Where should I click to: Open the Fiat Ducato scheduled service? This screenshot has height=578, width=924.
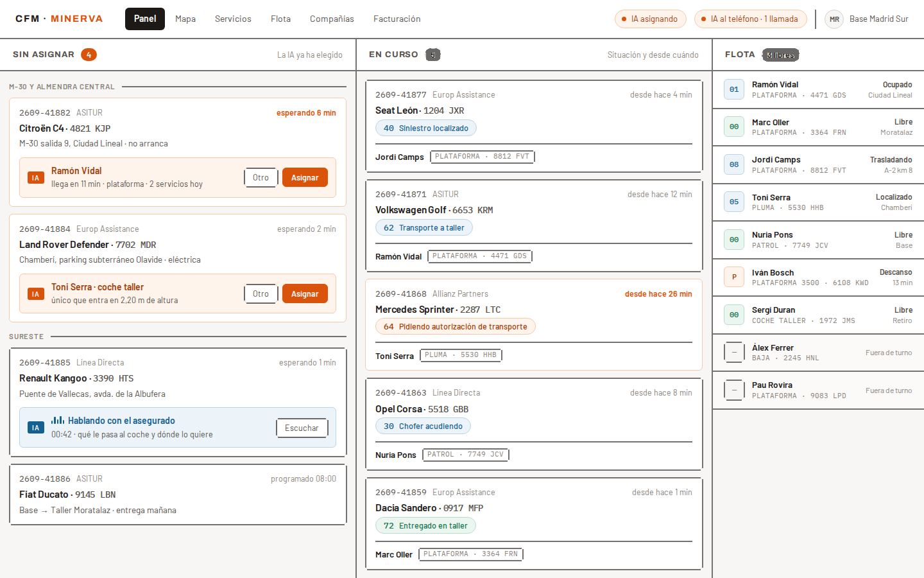tap(178, 495)
